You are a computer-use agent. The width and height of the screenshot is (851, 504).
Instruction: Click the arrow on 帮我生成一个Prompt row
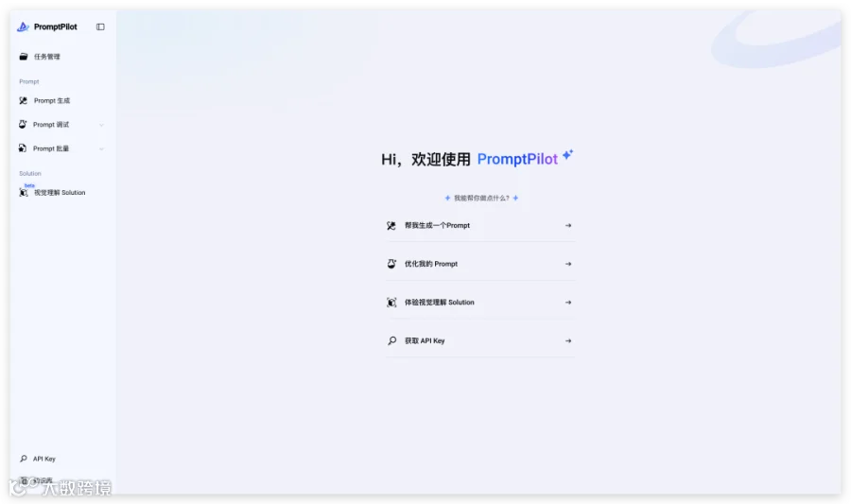[x=568, y=225]
